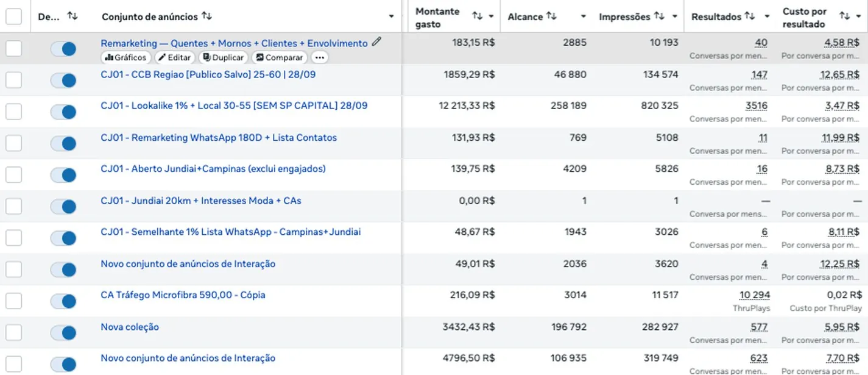
Task: Toggle off the Remarketing Quentes ad set
Action: pos(63,49)
